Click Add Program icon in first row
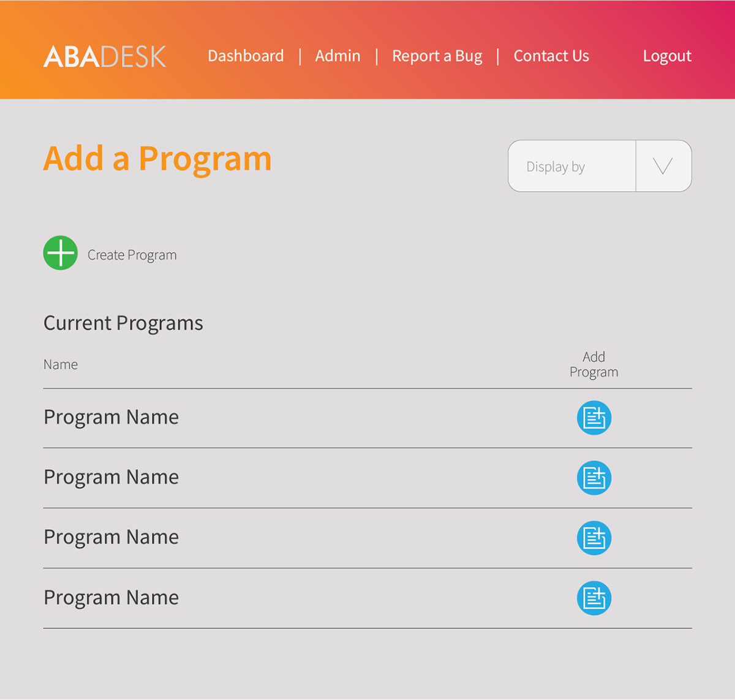735x700 pixels. (594, 418)
